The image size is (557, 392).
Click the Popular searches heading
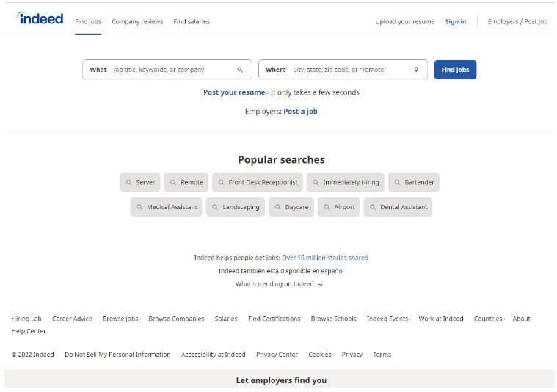pyautogui.click(x=281, y=159)
